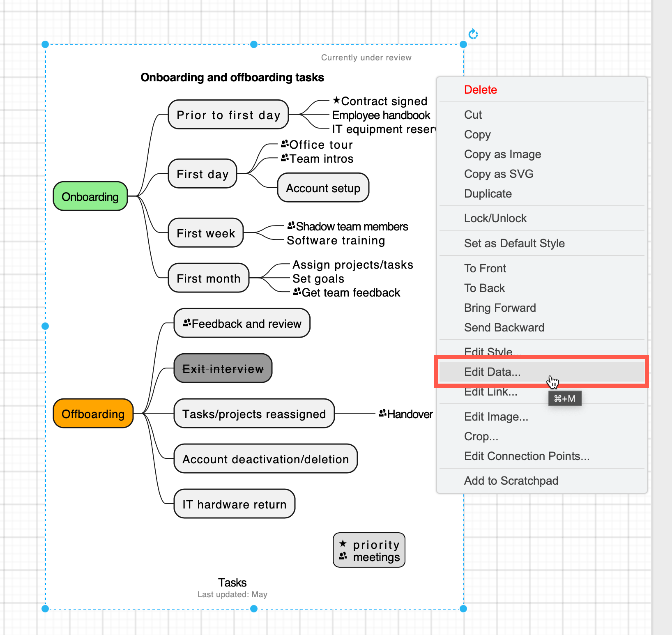Click the Tasks caption below diagram
This screenshot has width=672, height=635.
[x=232, y=582]
